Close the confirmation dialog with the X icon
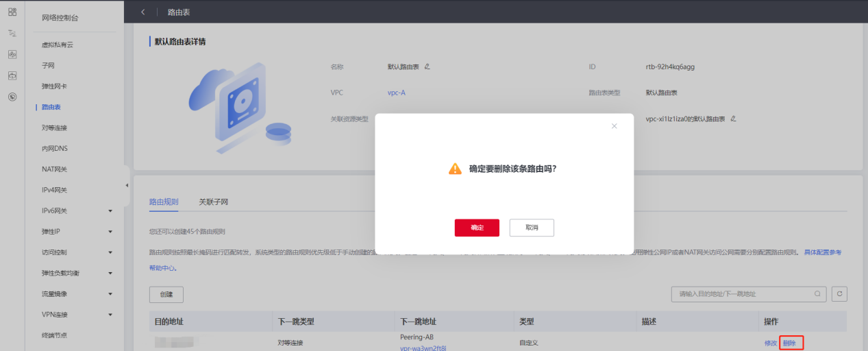The height and width of the screenshot is (351, 868). coord(614,126)
